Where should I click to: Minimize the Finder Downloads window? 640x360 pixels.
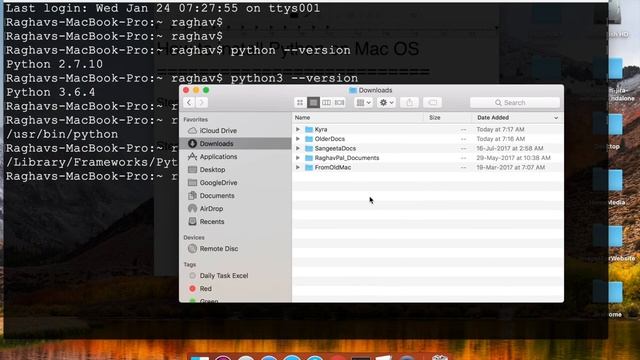coord(196,90)
